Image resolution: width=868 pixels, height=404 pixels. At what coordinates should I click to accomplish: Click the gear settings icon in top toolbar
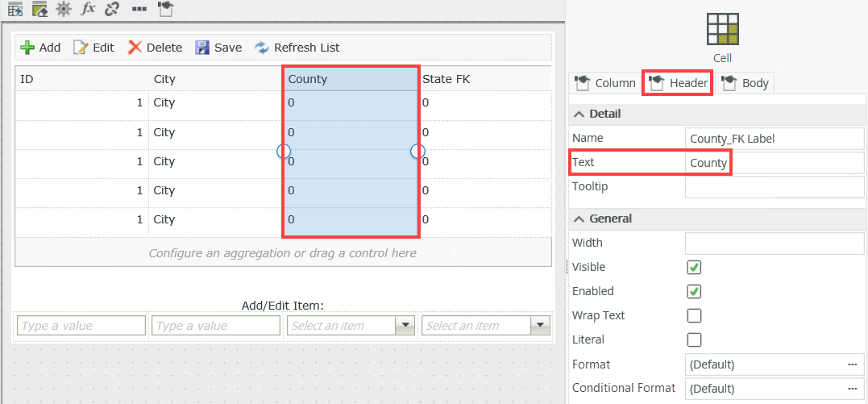coord(64,9)
